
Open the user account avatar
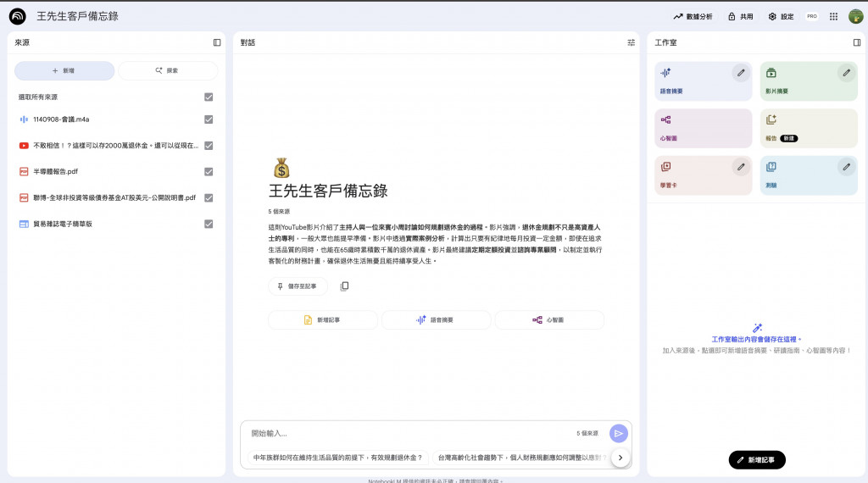pos(856,17)
